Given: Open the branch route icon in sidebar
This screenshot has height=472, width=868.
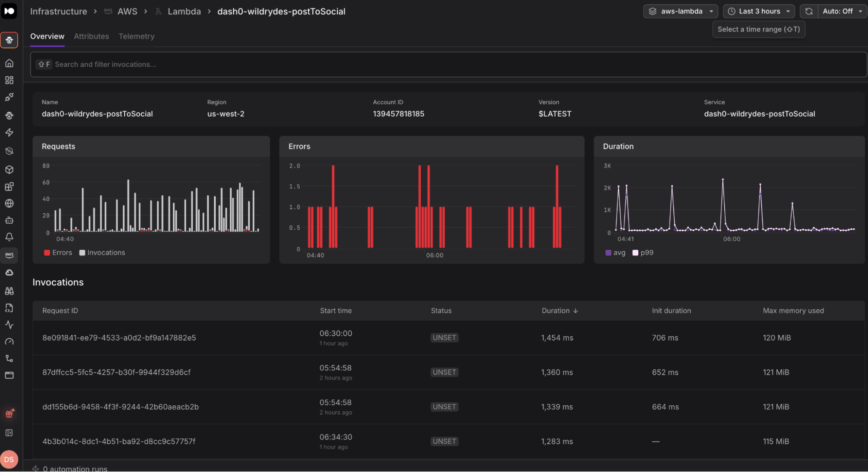Looking at the screenshot, I should click(9, 358).
